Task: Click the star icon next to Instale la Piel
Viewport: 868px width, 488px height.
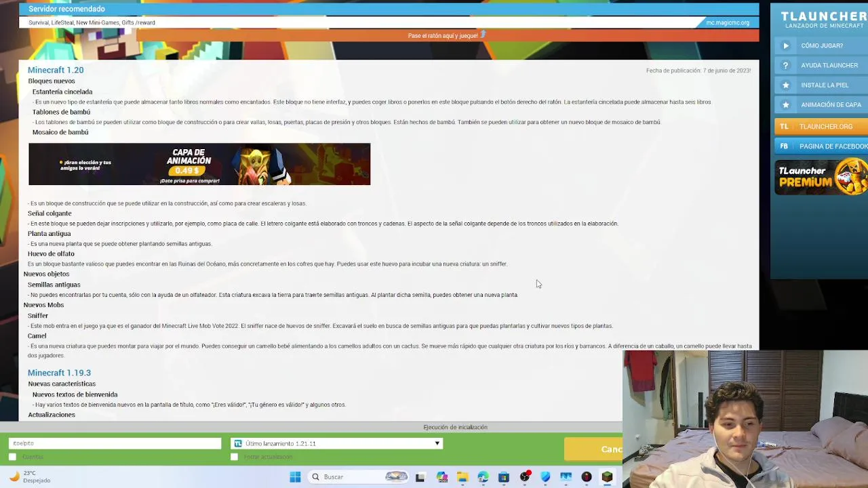Action: pyautogui.click(x=785, y=85)
